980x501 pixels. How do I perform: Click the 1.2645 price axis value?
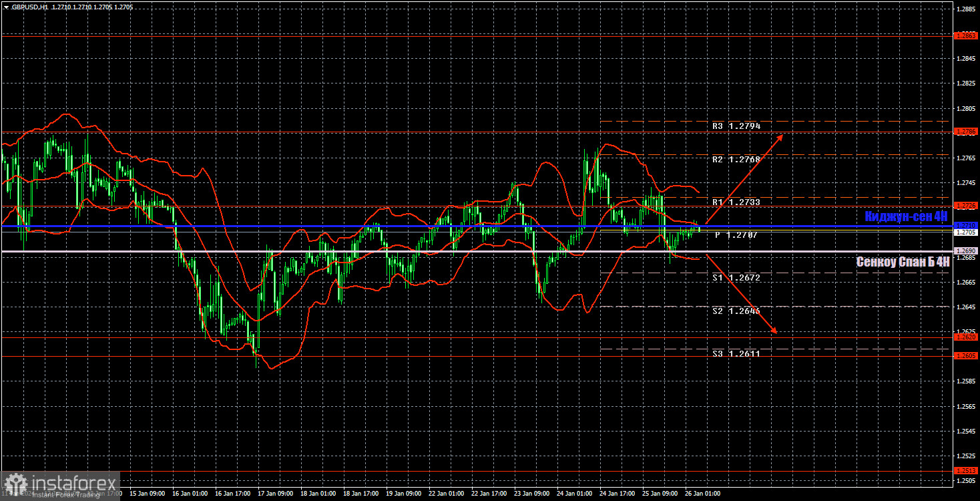pyautogui.click(x=966, y=307)
